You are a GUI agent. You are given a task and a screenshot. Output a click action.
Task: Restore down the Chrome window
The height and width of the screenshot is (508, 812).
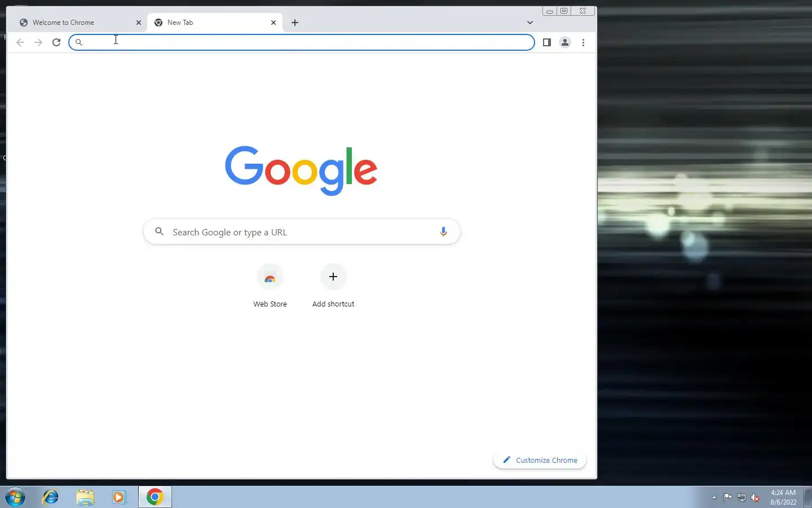pos(564,11)
